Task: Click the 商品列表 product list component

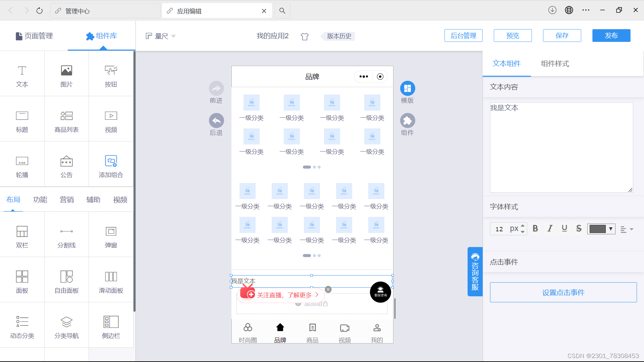Action: pos(66,121)
